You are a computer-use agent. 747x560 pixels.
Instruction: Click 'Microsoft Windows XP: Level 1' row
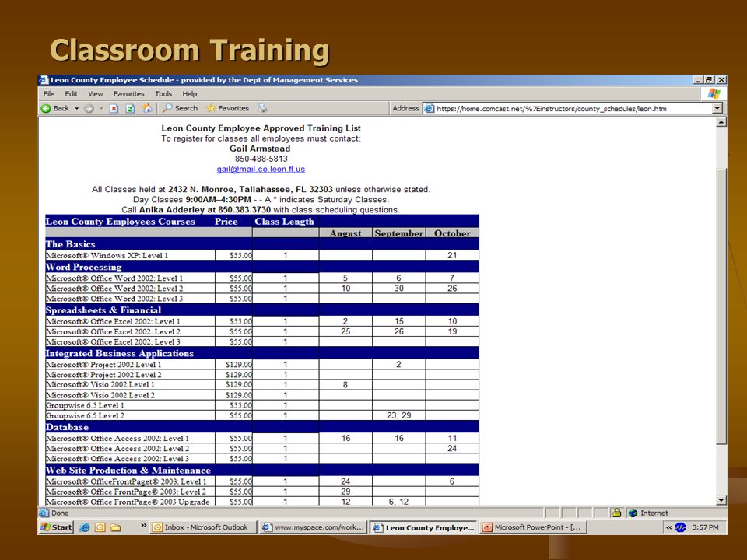262,255
